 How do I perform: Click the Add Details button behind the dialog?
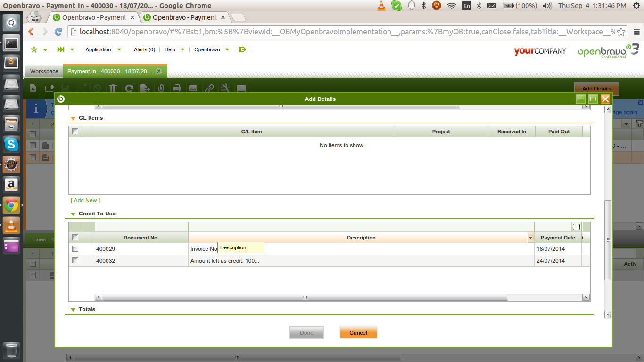(596, 89)
